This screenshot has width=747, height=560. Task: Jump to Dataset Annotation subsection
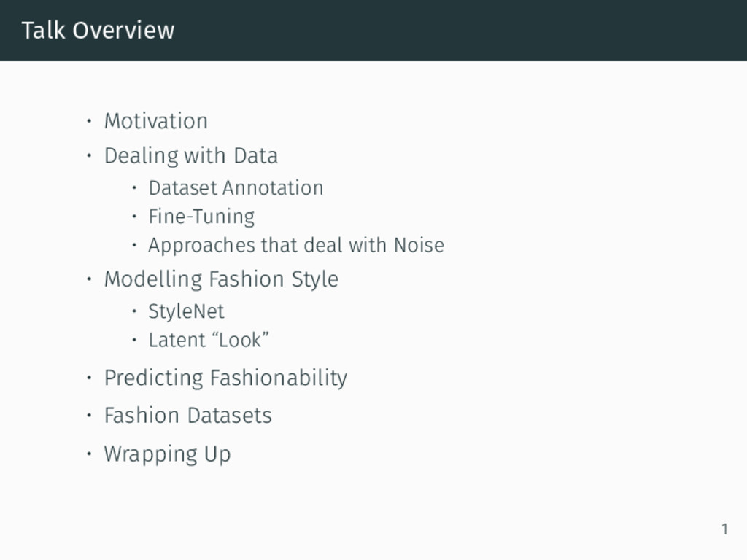(x=236, y=187)
